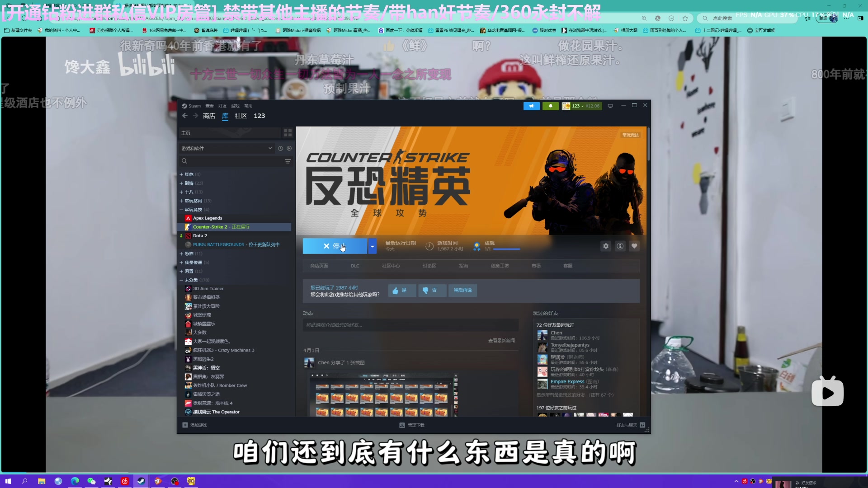The image size is (868, 488).
Task: Open the dropdown arrow beside 停止
Action: pos(372,246)
